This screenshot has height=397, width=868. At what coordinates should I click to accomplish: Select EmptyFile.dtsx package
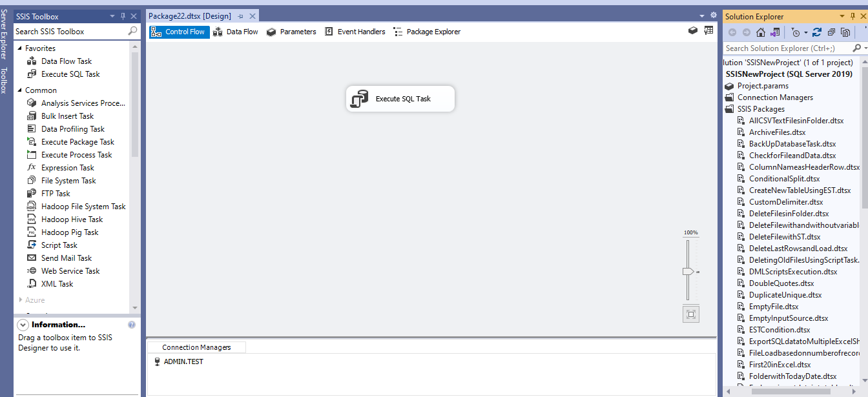point(773,307)
